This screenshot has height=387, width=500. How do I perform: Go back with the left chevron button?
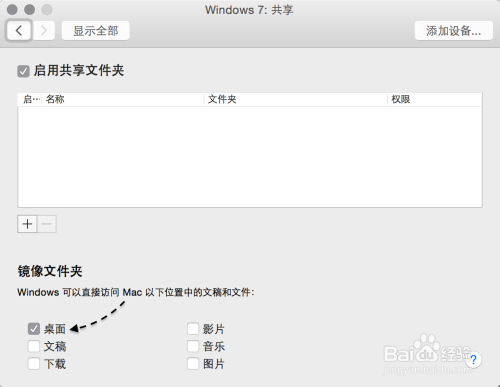coord(19,31)
